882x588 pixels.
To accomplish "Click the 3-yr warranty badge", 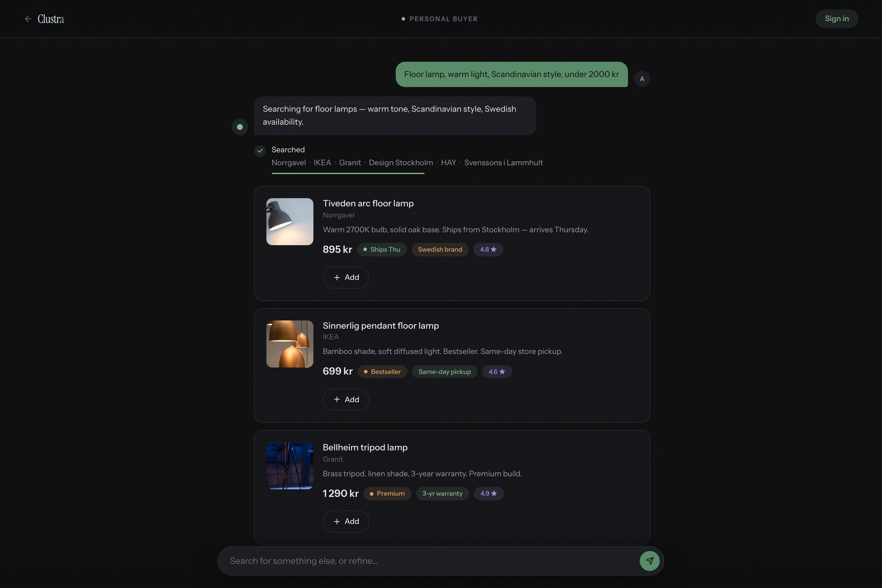I will [442, 494].
